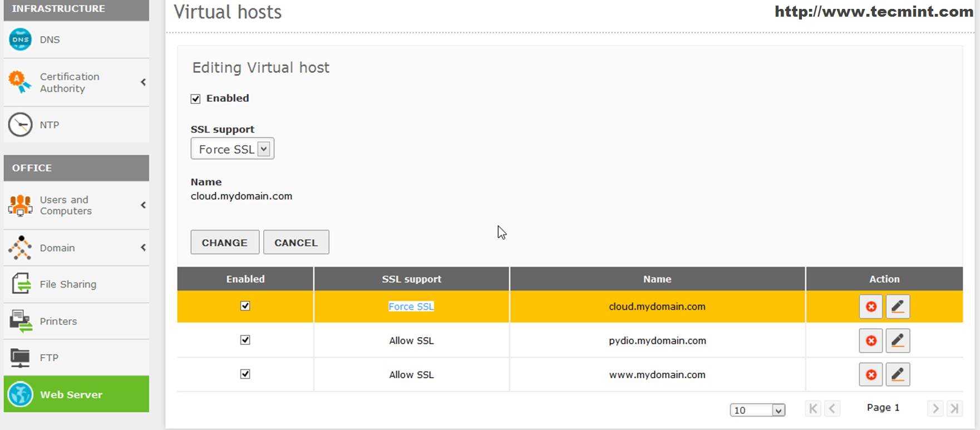Click the DNS globe icon

tap(21, 39)
